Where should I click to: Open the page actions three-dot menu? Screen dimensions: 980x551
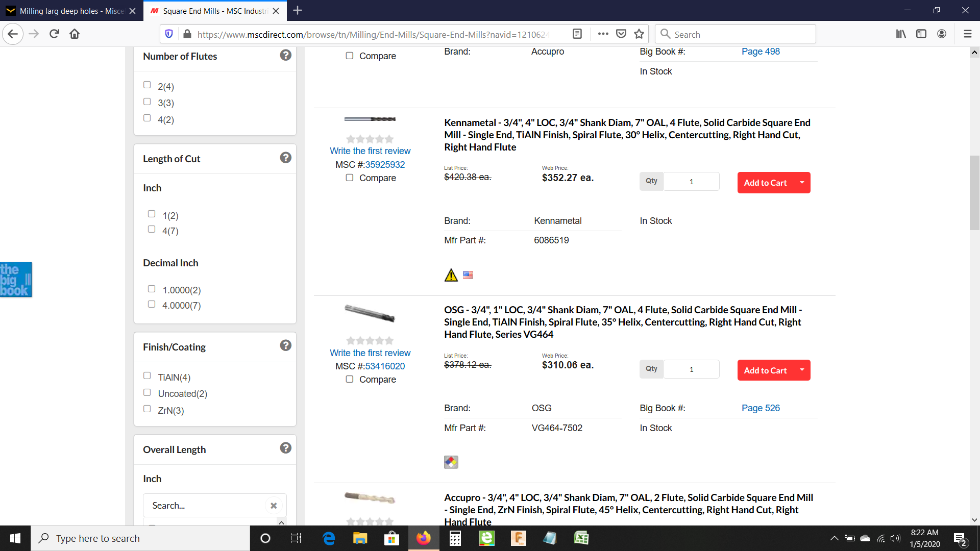603,34
